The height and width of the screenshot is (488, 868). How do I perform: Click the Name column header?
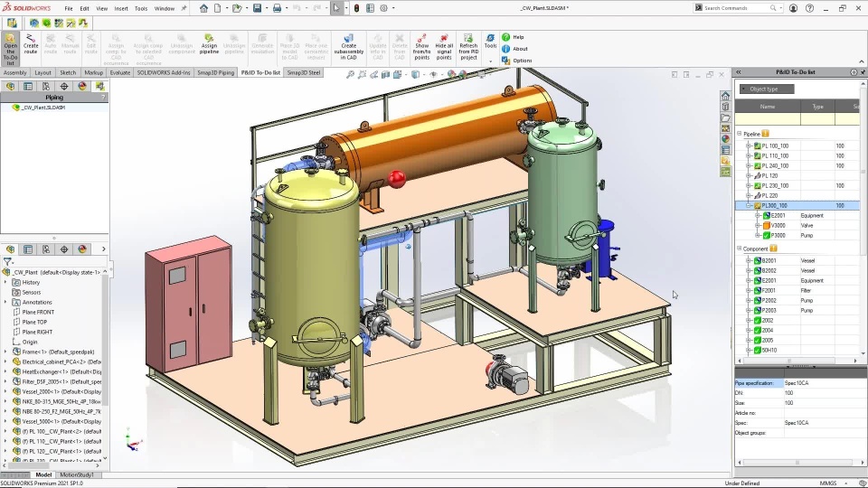(768, 107)
